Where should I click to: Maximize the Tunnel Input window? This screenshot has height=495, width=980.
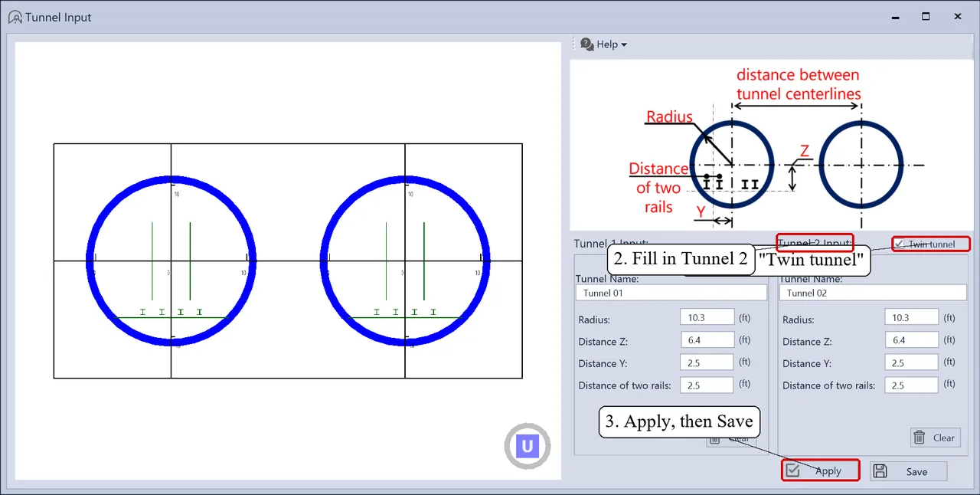point(926,16)
